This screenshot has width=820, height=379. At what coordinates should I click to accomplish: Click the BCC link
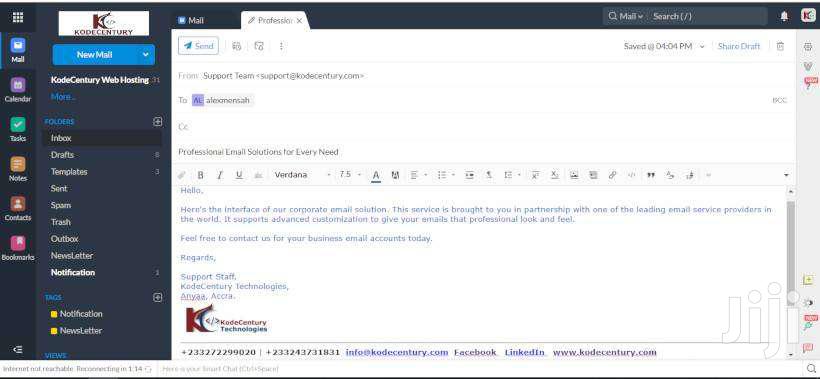click(779, 100)
